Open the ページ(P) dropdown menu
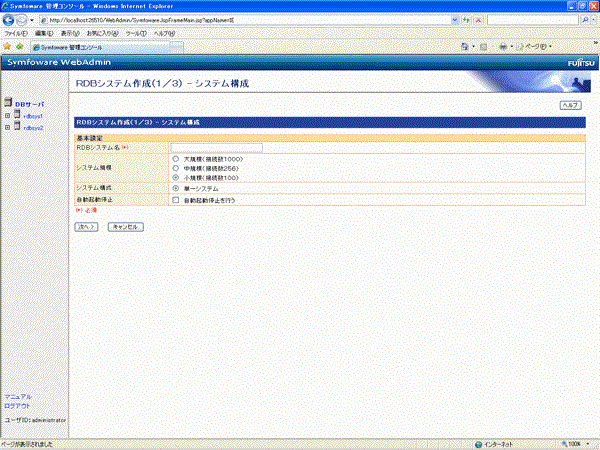 point(534,47)
